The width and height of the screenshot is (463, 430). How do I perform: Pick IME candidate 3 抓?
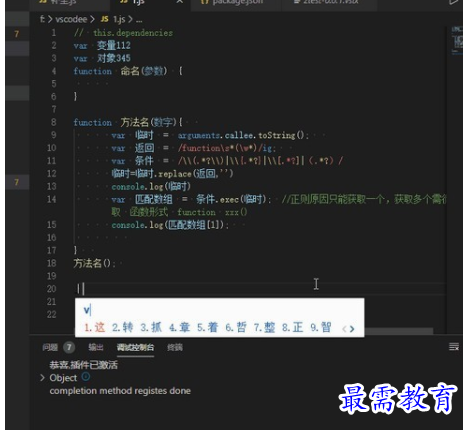(151, 327)
